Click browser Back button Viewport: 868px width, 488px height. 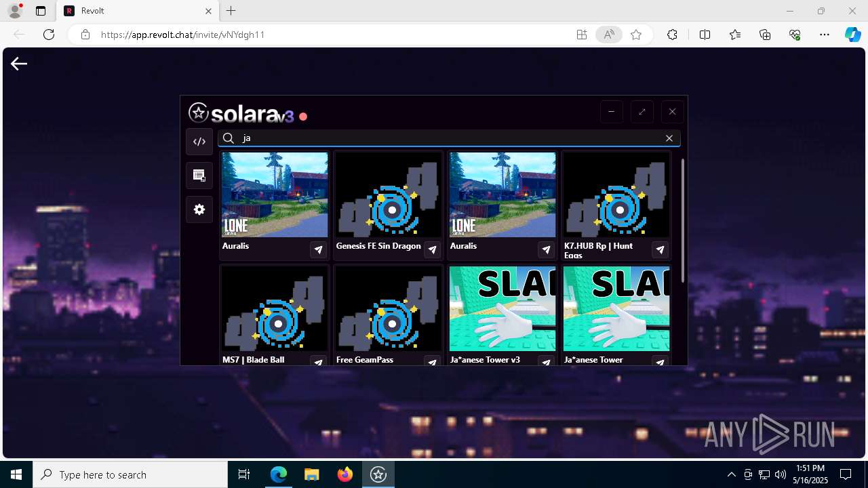[19, 35]
